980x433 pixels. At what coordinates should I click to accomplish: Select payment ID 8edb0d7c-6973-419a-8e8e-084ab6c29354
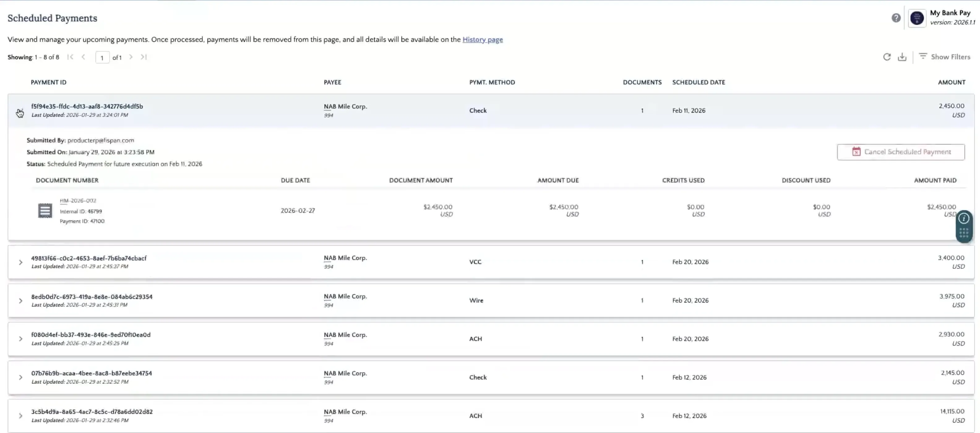(x=92, y=297)
